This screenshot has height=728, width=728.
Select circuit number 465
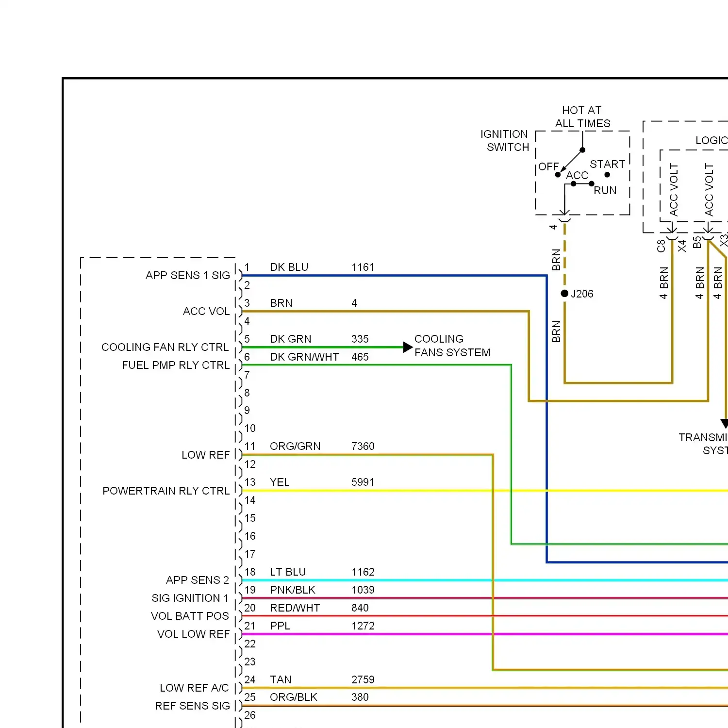coord(360,357)
